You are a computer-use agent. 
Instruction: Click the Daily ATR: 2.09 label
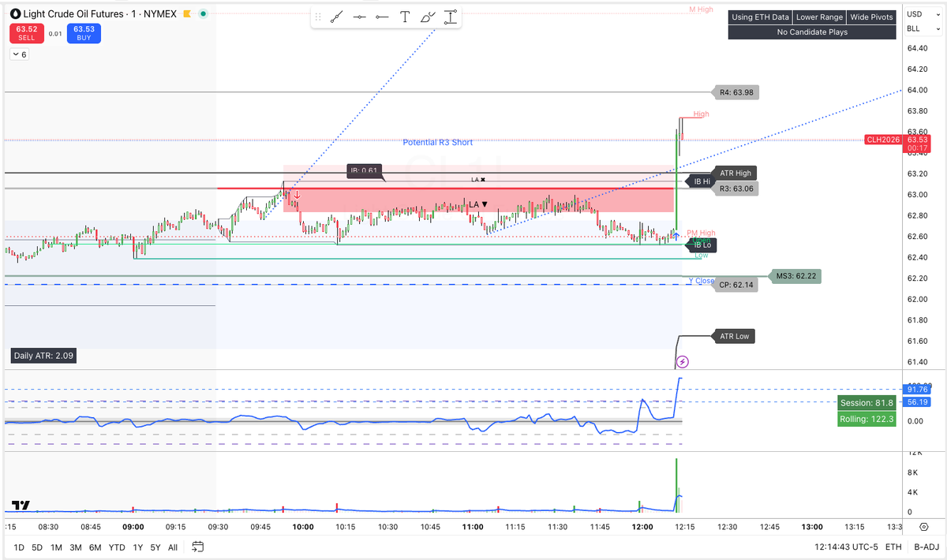[x=43, y=356]
